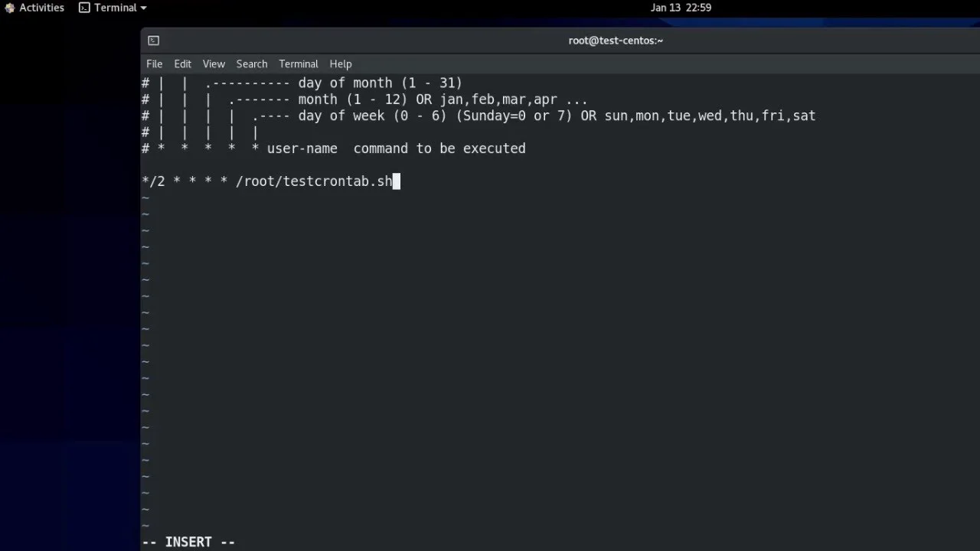
Task: Click the root@test-centos title bar text
Action: [x=616, y=41]
